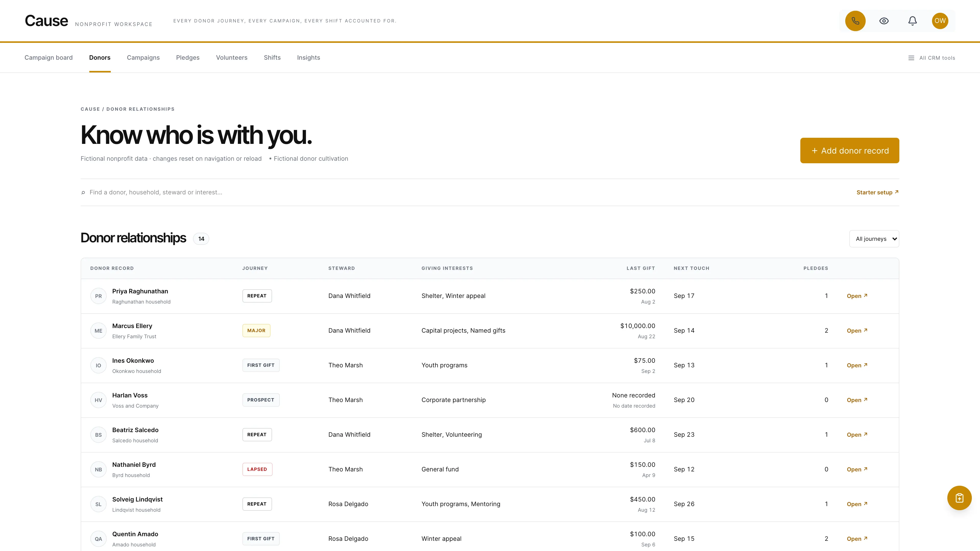Click the floating clipboard add button
The image size is (980, 551).
pos(959,498)
